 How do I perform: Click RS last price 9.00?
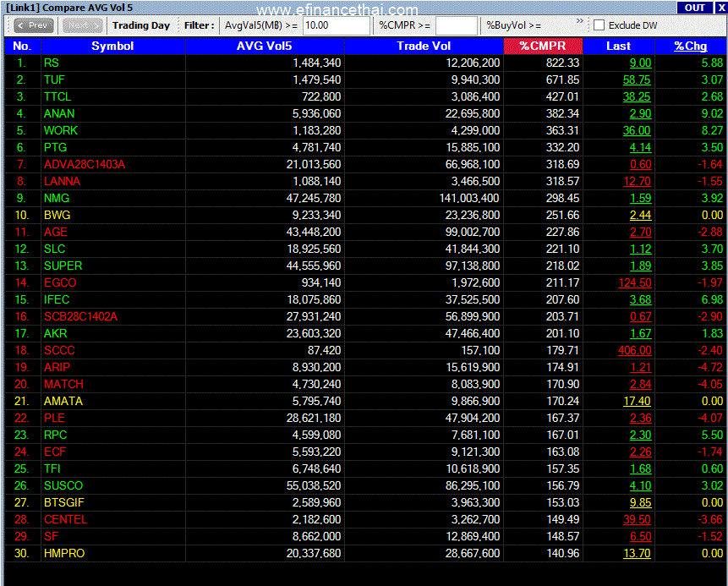(x=641, y=63)
